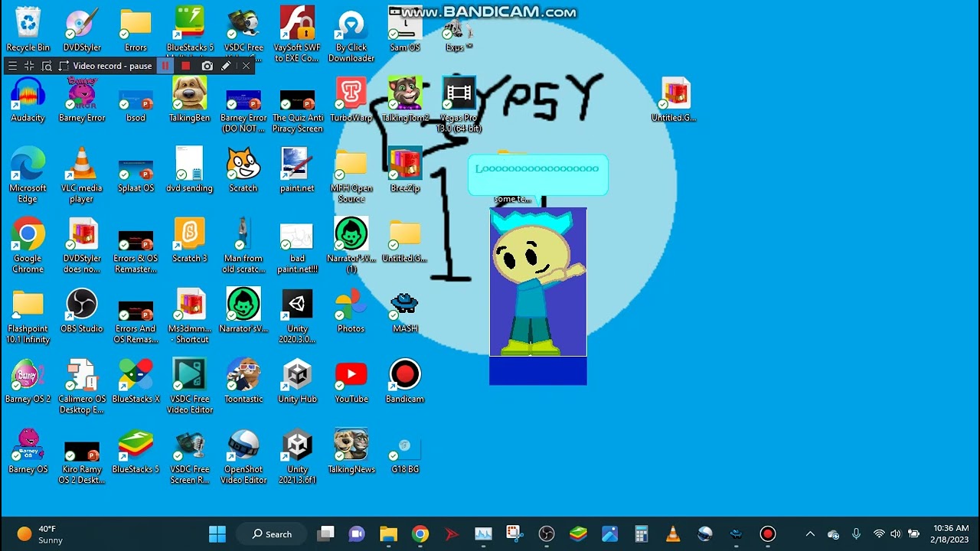Stop recording with the red square button

tap(185, 66)
